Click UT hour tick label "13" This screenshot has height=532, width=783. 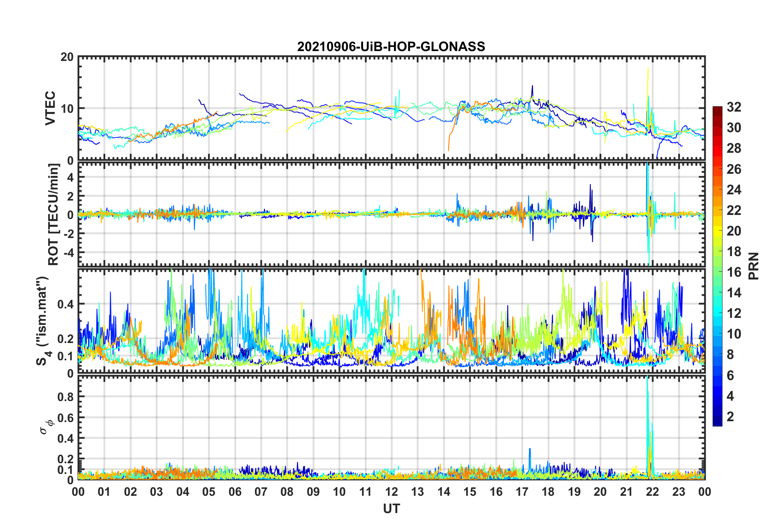[x=417, y=492]
